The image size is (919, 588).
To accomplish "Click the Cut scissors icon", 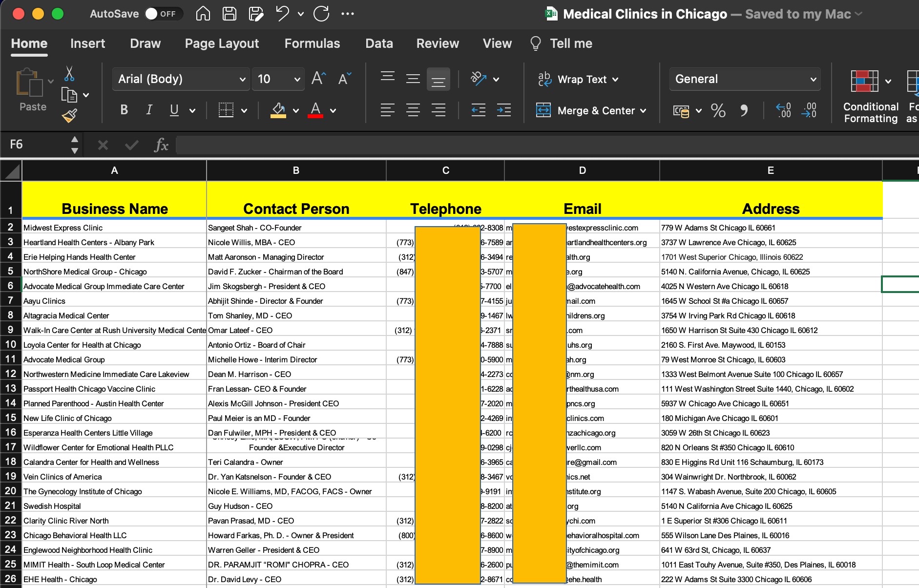I will tap(69, 74).
